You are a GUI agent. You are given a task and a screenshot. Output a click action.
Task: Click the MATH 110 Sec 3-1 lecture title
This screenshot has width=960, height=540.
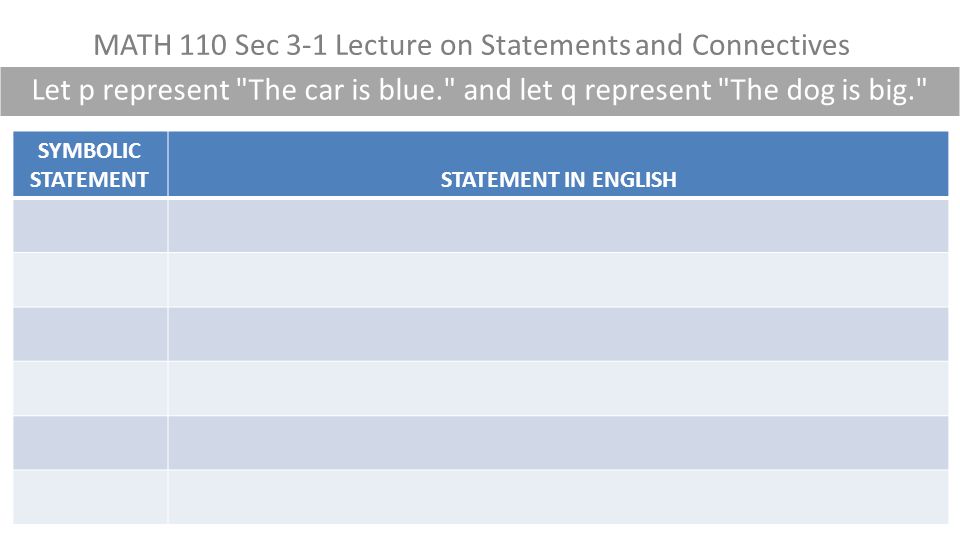pos(471,45)
